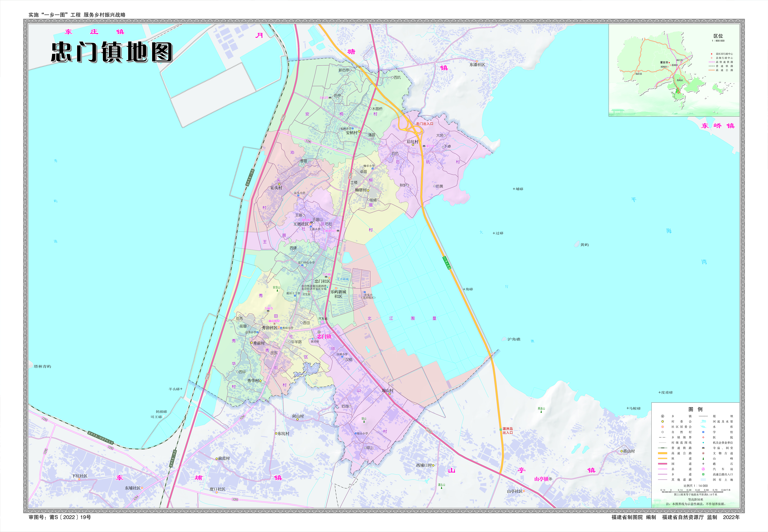Click the blue 学校 icon in the legend
This screenshot has height=532, width=768.
pyautogui.click(x=703, y=432)
